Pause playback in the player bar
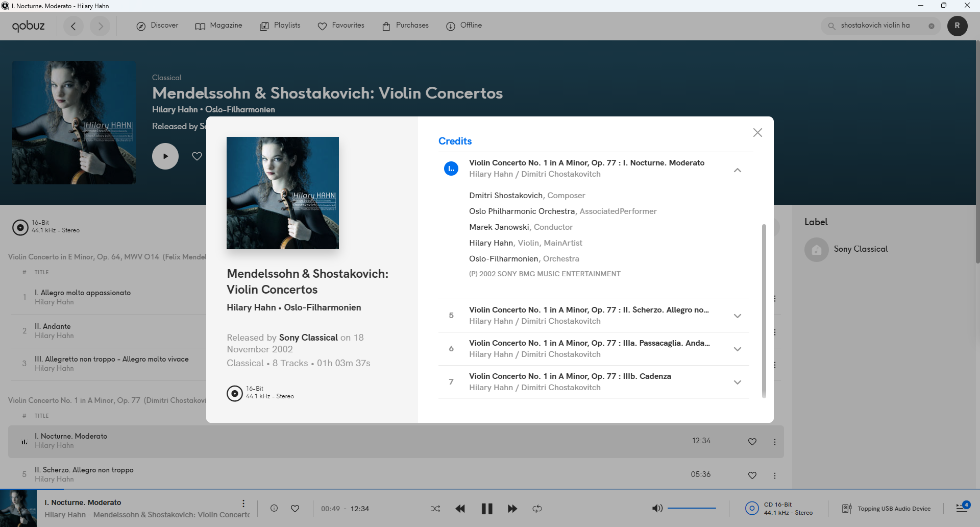The height and width of the screenshot is (527, 980). click(487, 509)
